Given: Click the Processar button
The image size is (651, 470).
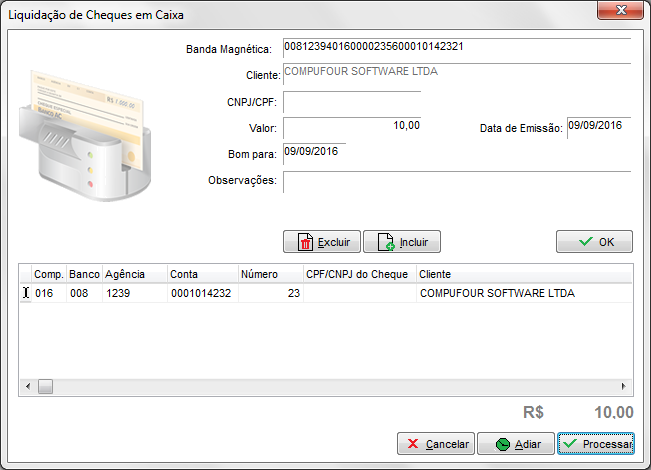Looking at the screenshot, I should 595,444.
